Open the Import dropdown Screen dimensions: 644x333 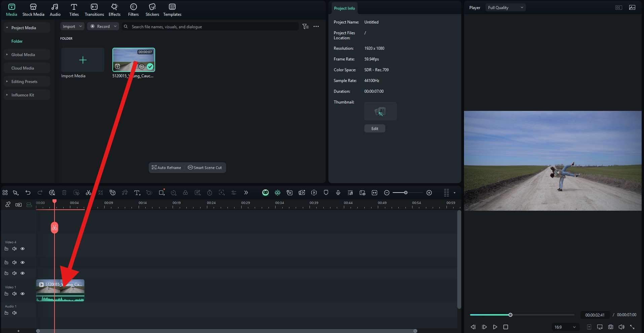(72, 26)
